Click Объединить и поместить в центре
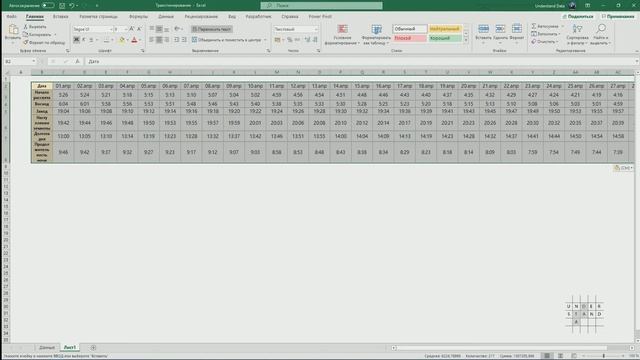 (227, 40)
